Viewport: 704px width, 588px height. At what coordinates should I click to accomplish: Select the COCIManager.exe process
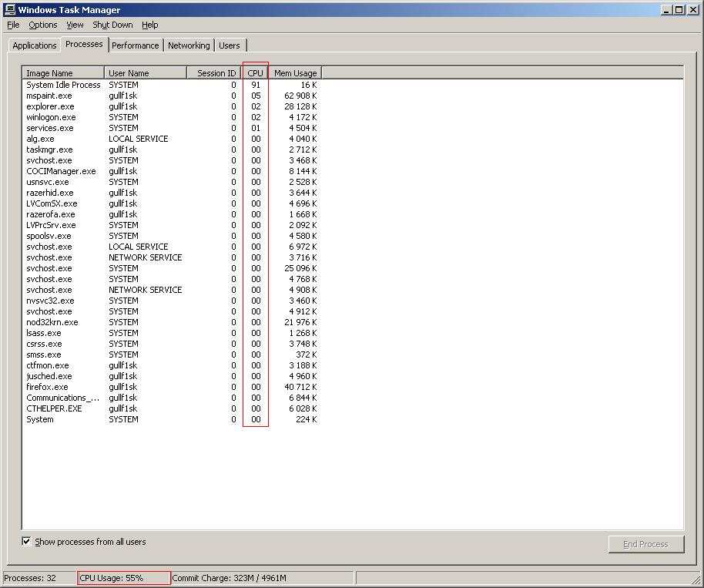[172, 171]
